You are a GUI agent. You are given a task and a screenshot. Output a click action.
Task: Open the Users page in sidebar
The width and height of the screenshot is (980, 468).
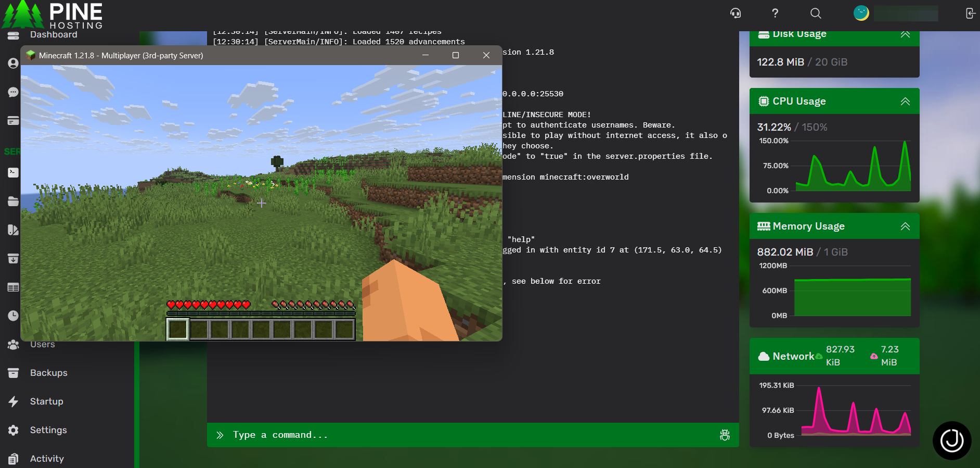click(x=43, y=344)
